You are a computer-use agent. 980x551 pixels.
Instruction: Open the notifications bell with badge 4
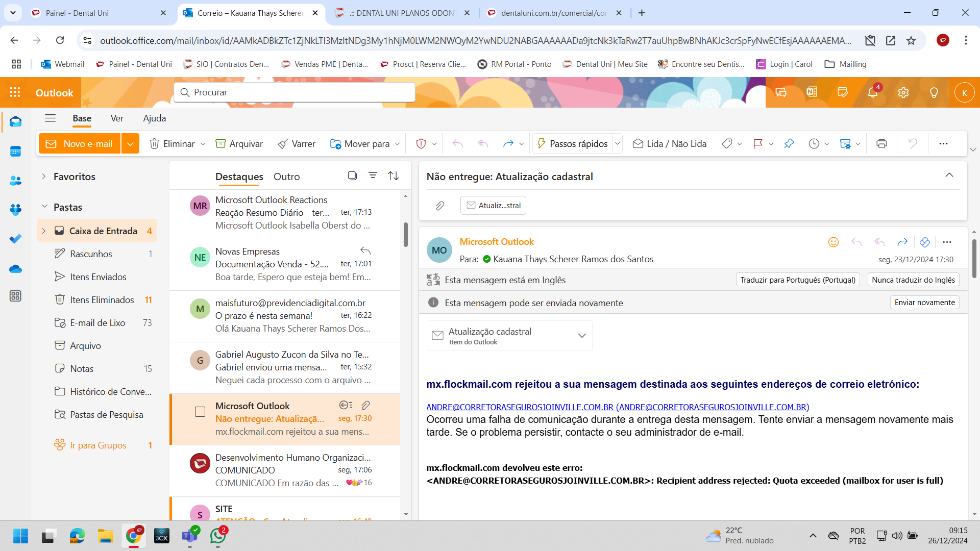(x=873, y=92)
